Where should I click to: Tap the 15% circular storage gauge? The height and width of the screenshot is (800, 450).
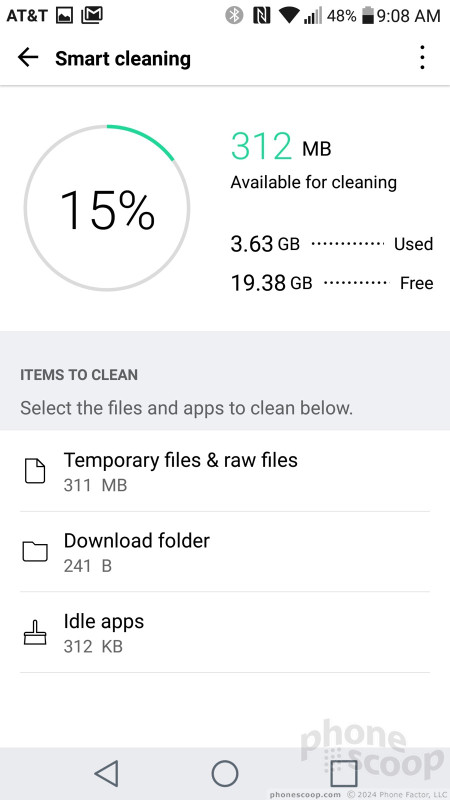click(107, 208)
